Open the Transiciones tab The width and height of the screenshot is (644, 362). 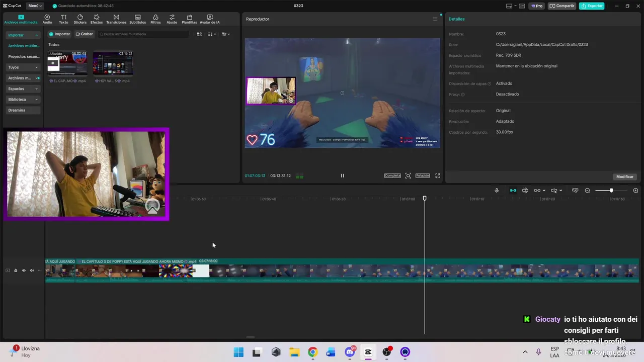[116, 19]
